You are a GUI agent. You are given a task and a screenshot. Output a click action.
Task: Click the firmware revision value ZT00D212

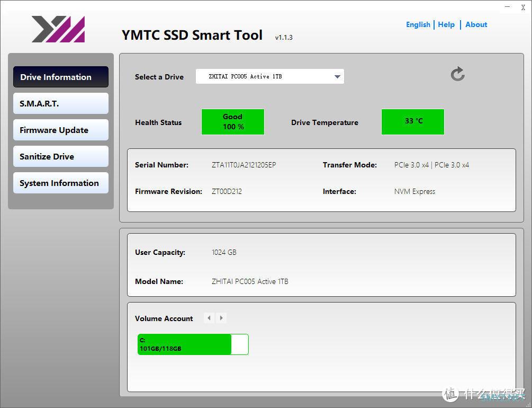point(227,191)
